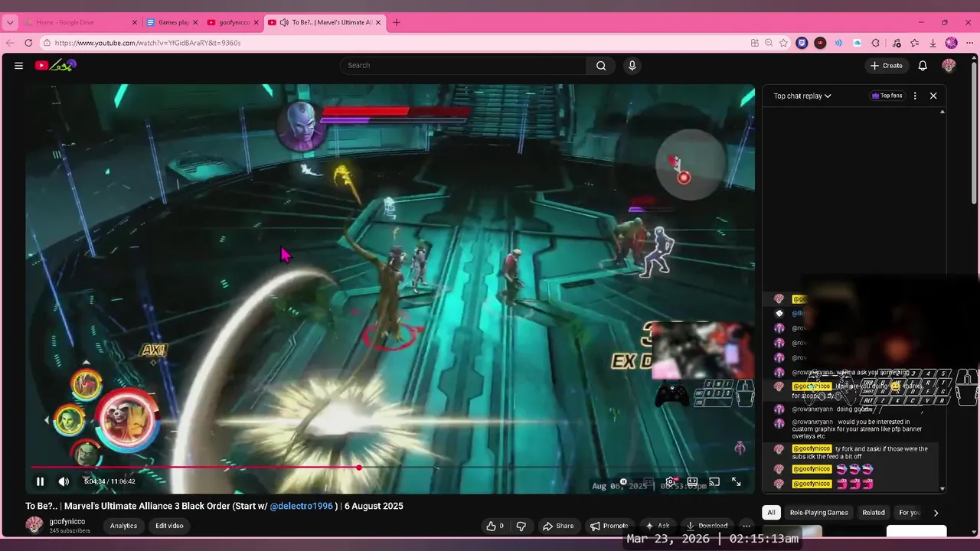980x551 pixels.
Task: Open the install-app icon in the address bar
Action: [754, 43]
